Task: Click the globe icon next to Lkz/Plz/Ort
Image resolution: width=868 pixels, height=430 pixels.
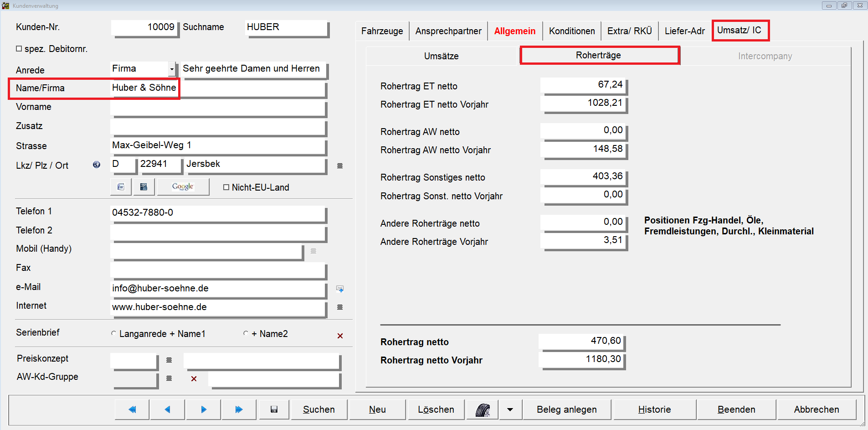Action: coord(97,165)
